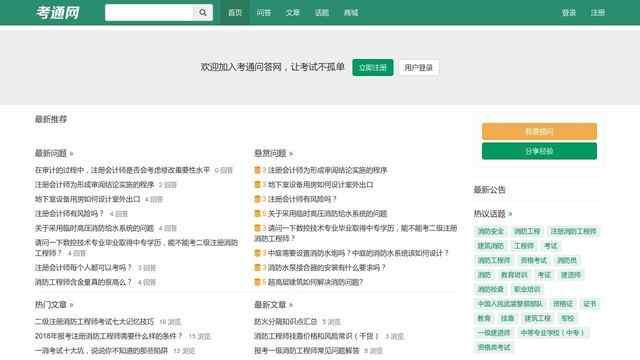The width and height of the screenshot is (640, 360).
Task: Open article 报考一级消防工程师常见问题解答
Action: [x=307, y=351]
